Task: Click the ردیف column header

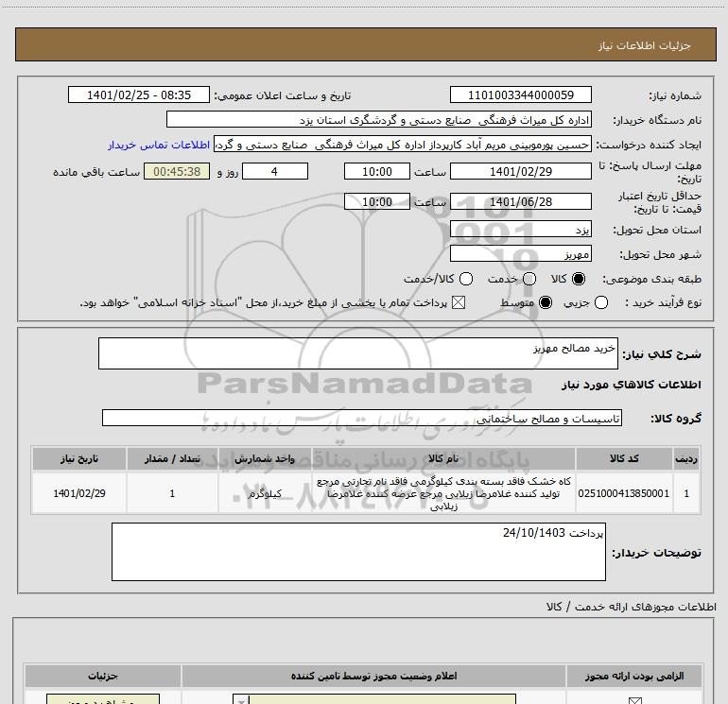Action: (x=686, y=459)
